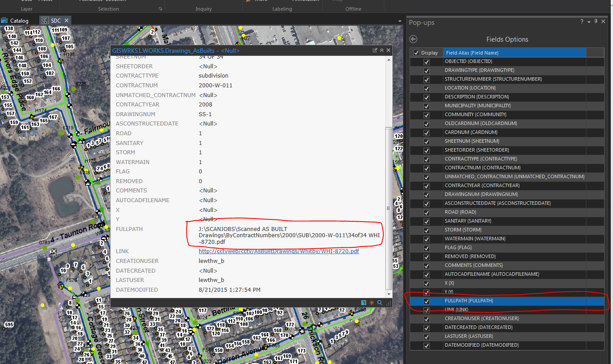
Task: Uncheck display for OBJECTID field
Action: [427, 62]
